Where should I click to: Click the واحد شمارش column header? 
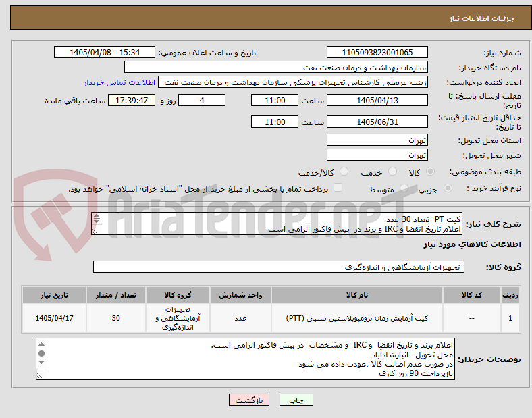coord(240,295)
